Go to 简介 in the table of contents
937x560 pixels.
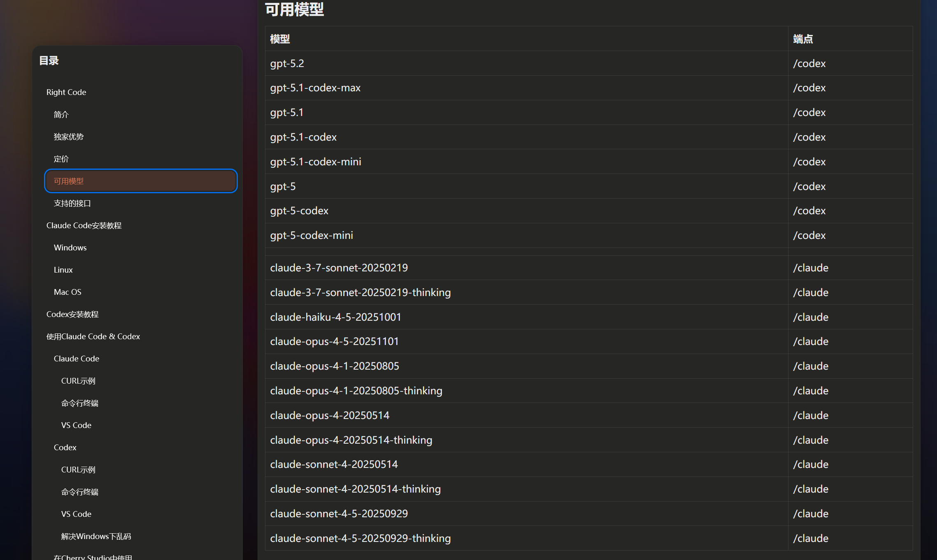[x=61, y=114]
